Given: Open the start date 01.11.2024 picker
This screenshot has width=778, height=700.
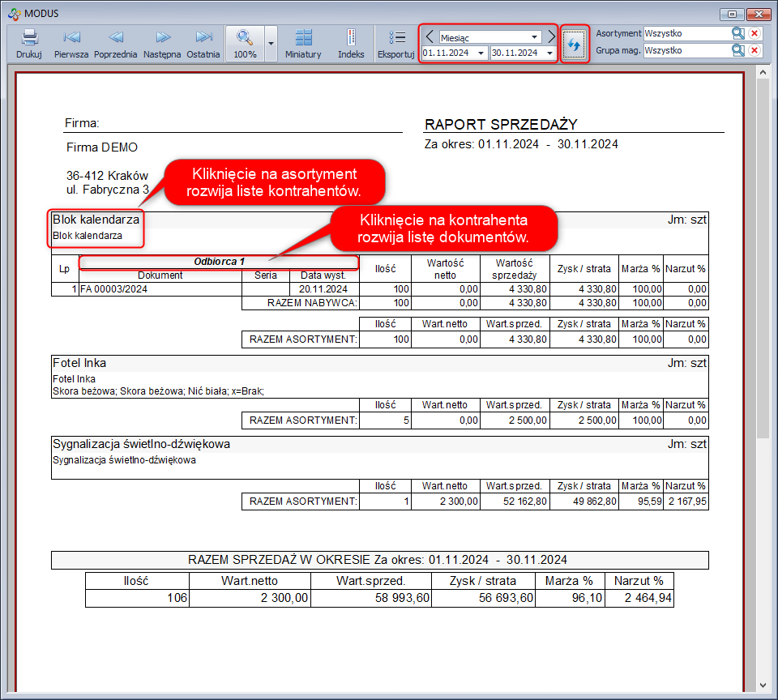Looking at the screenshot, I should point(481,53).
